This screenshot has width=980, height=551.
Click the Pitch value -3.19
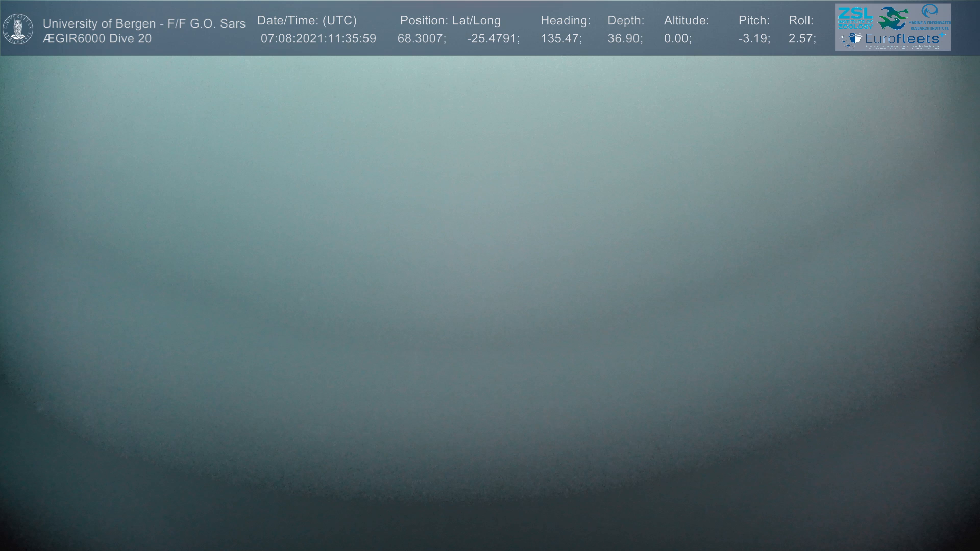click(753, 39)
